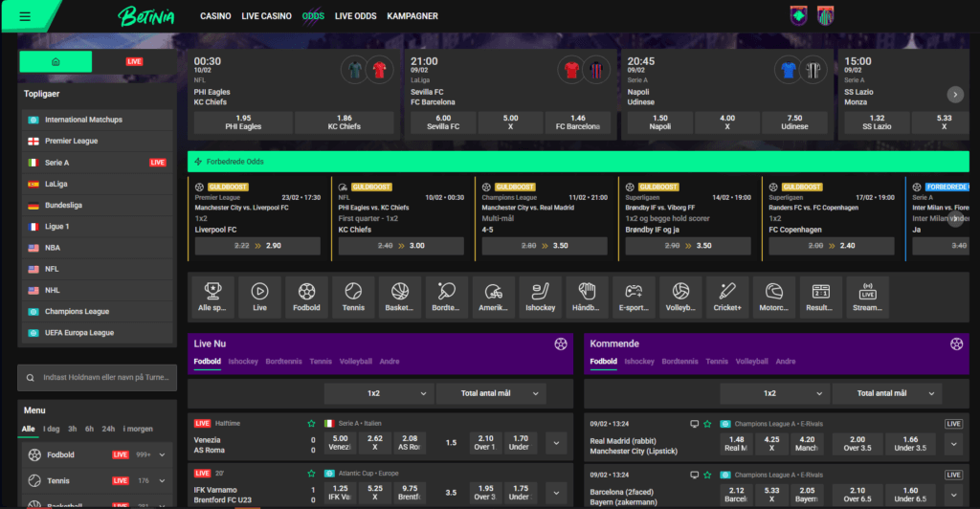This screenshot has width=980, height=509.
Task: Select the Tennis sport tile
Action: (x=353, y=297)
